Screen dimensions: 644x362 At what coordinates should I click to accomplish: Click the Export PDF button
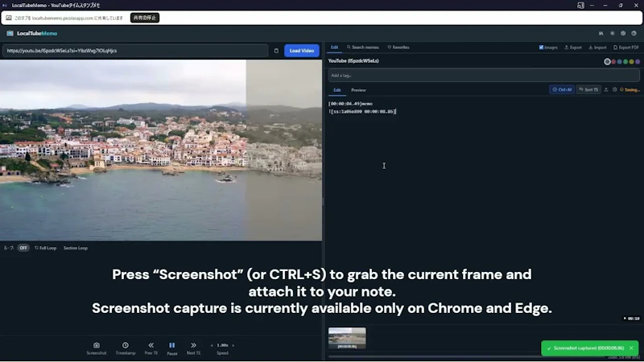click(626, 47)
